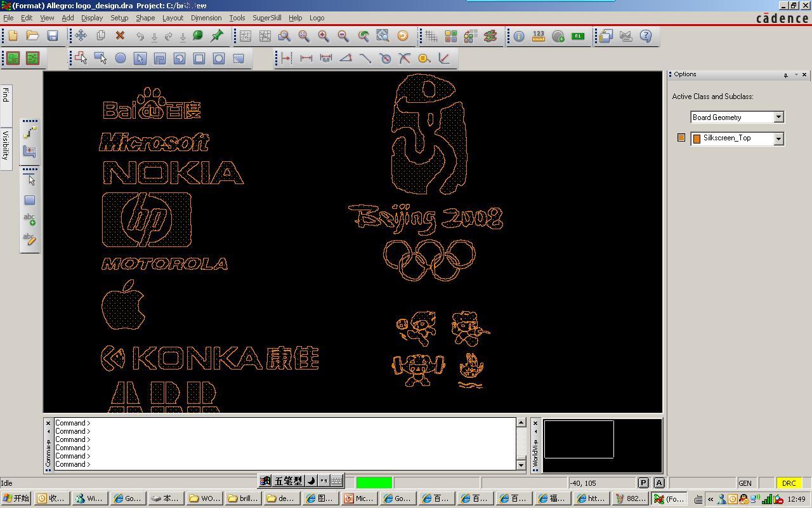Open the Logo menu

(x=317, y=18)
